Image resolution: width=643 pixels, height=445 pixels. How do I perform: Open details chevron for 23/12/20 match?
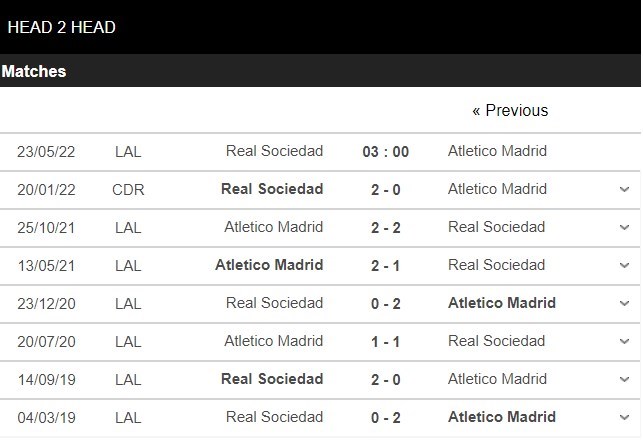[x=624, y=304]
